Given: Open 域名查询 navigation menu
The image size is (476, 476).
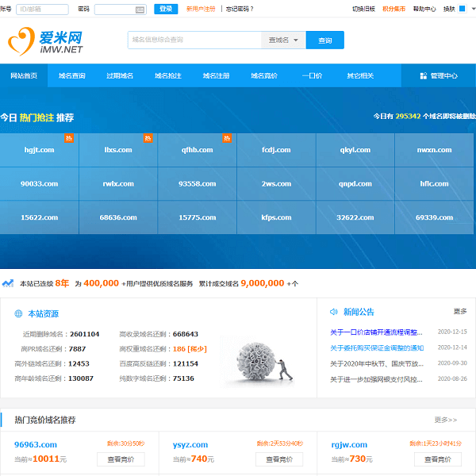Looking at the screenshot, I should (72, 75).
